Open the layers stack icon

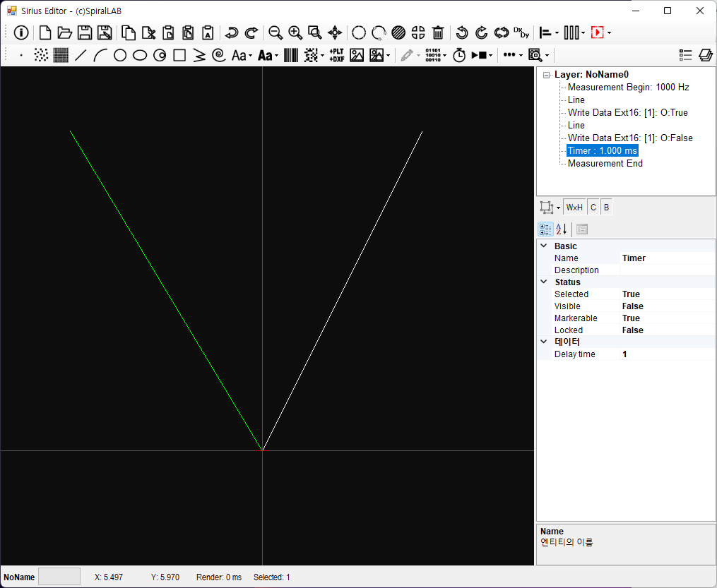coord(706,55)
